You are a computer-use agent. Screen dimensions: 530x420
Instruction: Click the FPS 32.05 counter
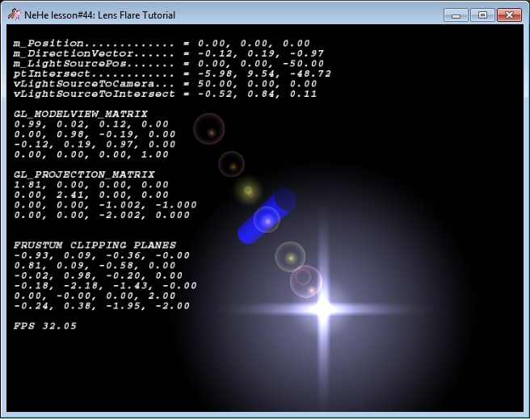45,326
